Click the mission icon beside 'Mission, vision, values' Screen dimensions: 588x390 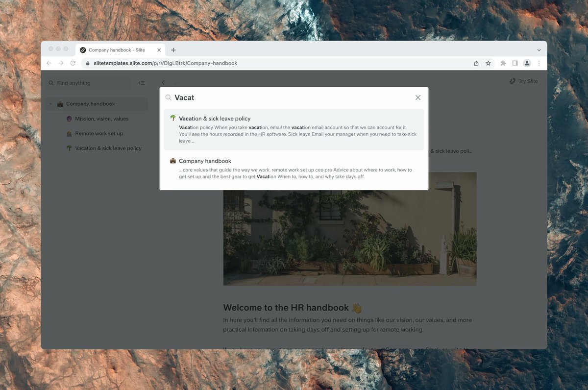pos(69,119)
